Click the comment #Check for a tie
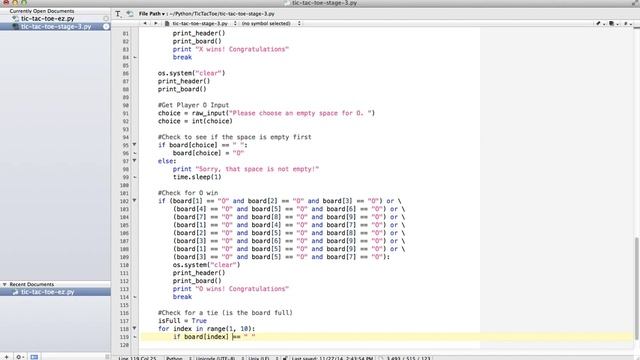The width and height of the screenshot is (640, 360). pos(225,313)
